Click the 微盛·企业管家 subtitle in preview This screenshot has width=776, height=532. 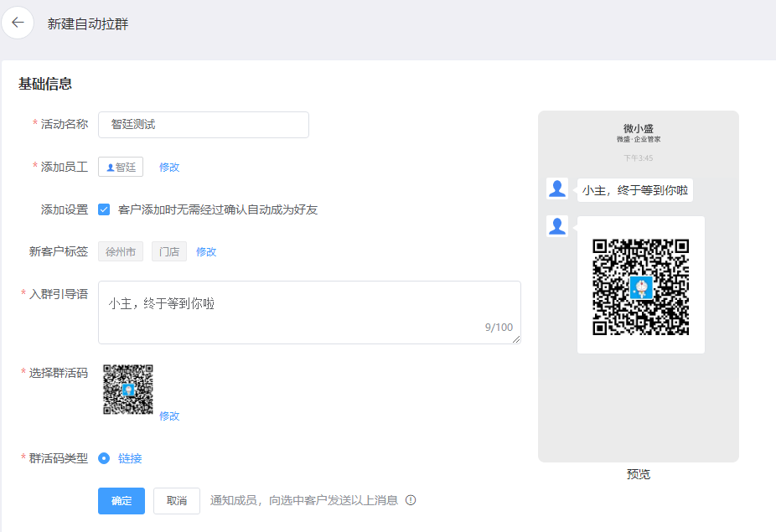639,140
